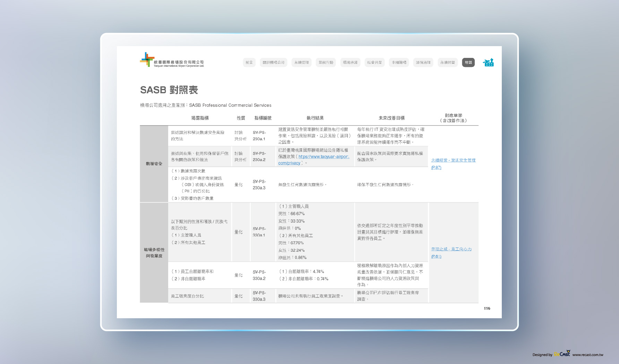Image resolution: width=619 pixels, height=364 pixels.
Task: Click the 男性：66.67% manager value
Action: click(x=291, y=214)
